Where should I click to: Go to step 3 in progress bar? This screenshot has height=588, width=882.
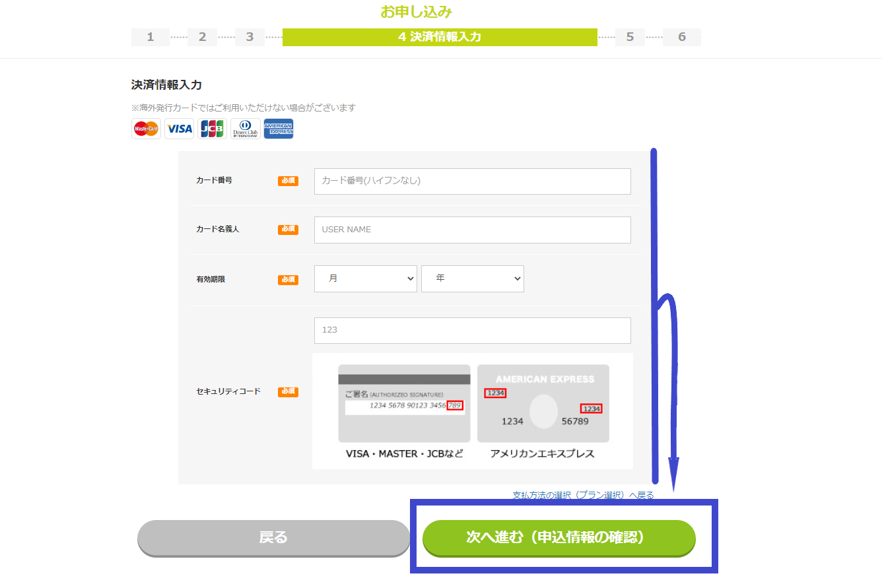point(250,37)
